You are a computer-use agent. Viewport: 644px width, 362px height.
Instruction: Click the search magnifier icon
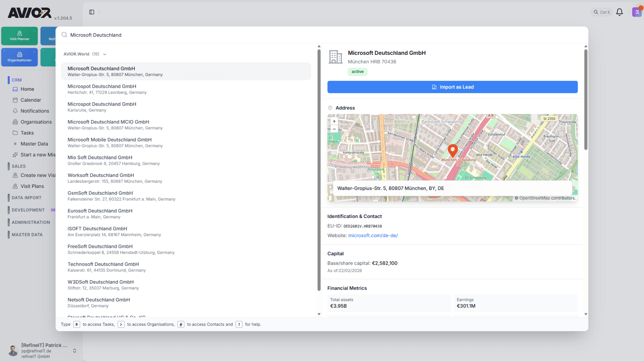click(x=64, y=35)
